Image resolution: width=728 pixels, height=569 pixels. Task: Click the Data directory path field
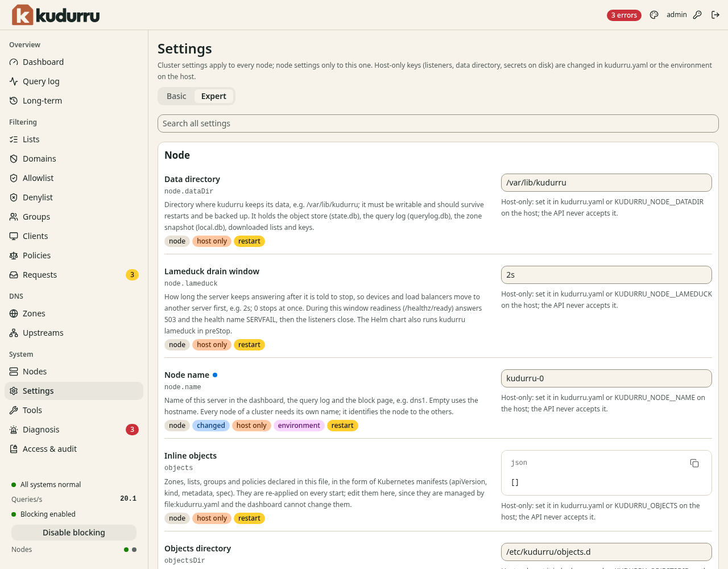pos(606,183)
